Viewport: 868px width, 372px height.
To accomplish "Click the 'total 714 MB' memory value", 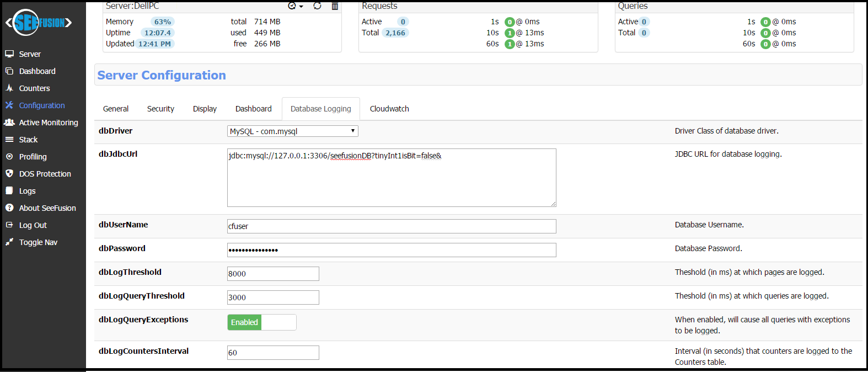I will point(255,22).
